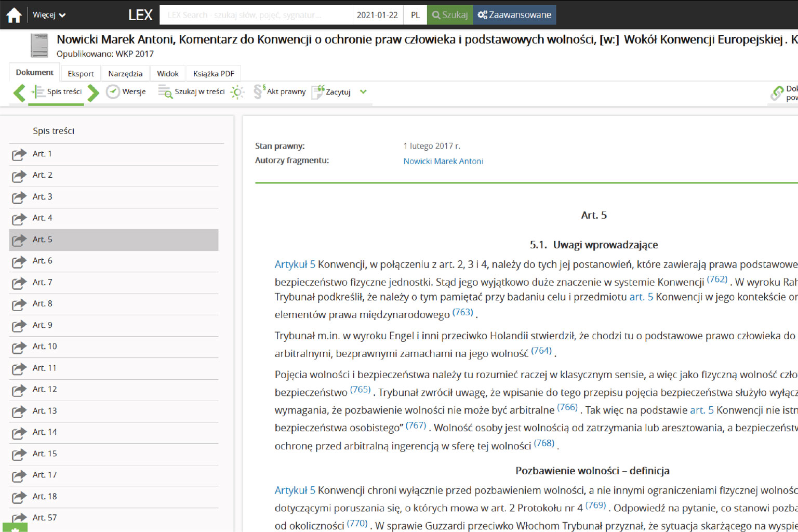Open Akt prawny from toolbar
Screen dimensions: 798x532
(x=280, y=92)
